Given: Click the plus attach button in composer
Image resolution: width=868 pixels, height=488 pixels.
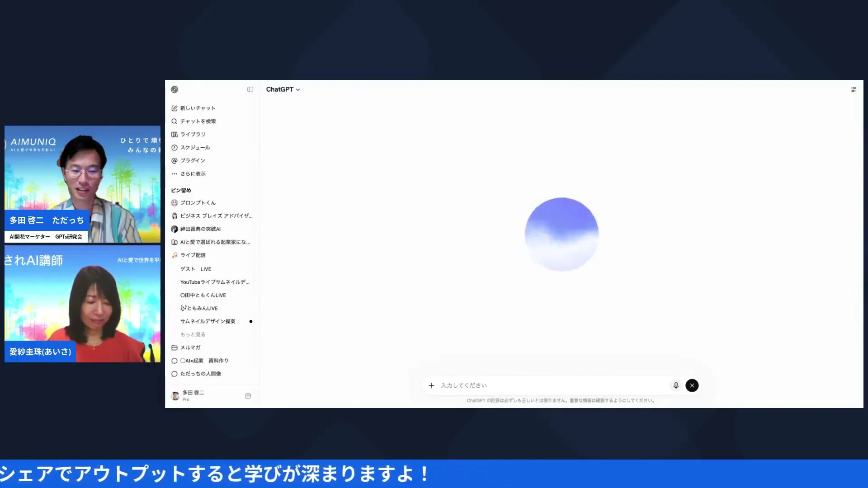Looking at the screenshot, I should point(431,385).
